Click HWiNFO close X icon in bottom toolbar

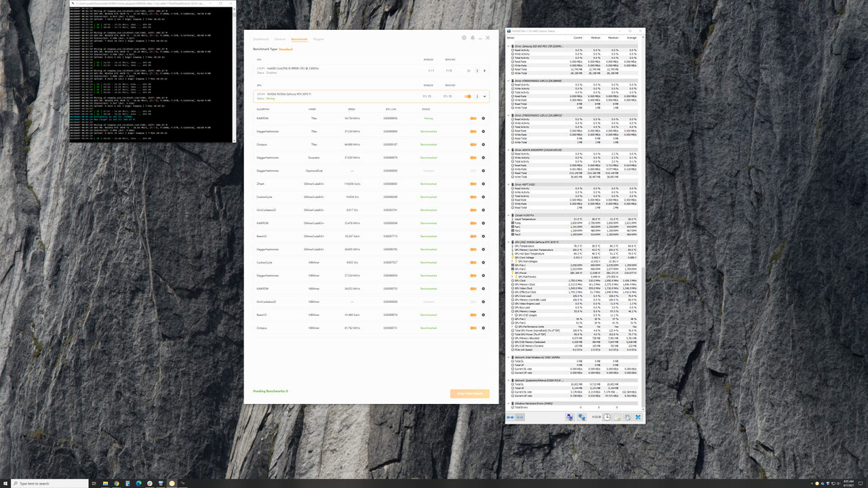(x=638, y=418)
